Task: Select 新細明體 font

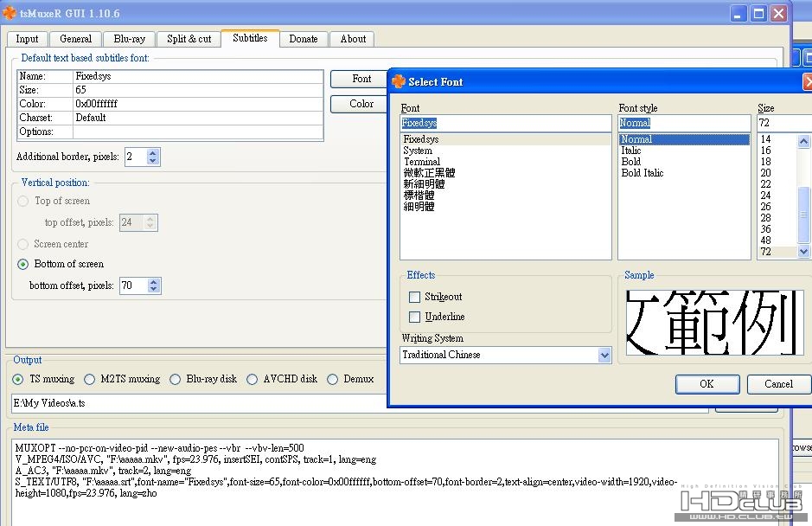Action: tap(505, 184)
